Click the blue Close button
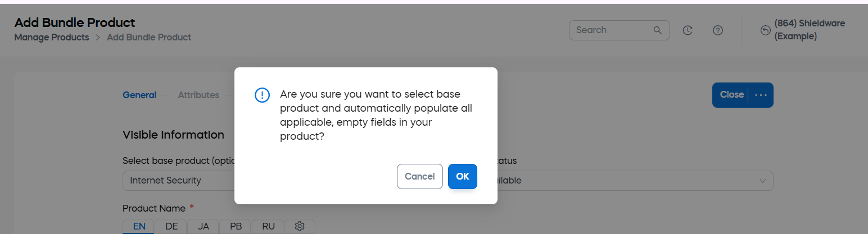Screen dimensions: 868x234 pos(731,95)
